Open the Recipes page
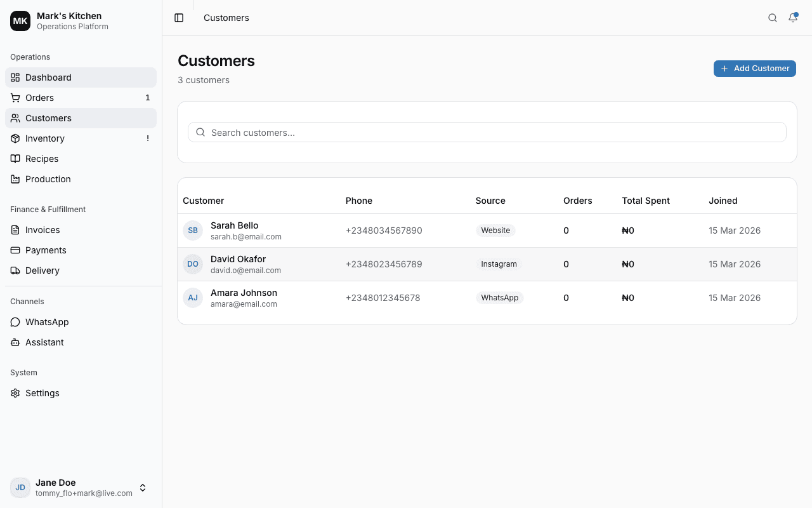Screen dimensions: 812x508 [42, 159]
